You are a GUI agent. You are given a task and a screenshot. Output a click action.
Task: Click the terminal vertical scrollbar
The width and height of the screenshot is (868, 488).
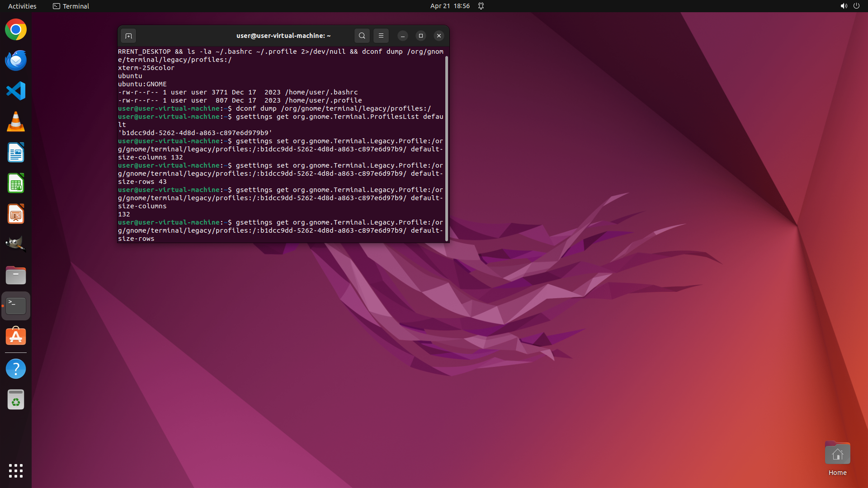[x=447, y=149]
